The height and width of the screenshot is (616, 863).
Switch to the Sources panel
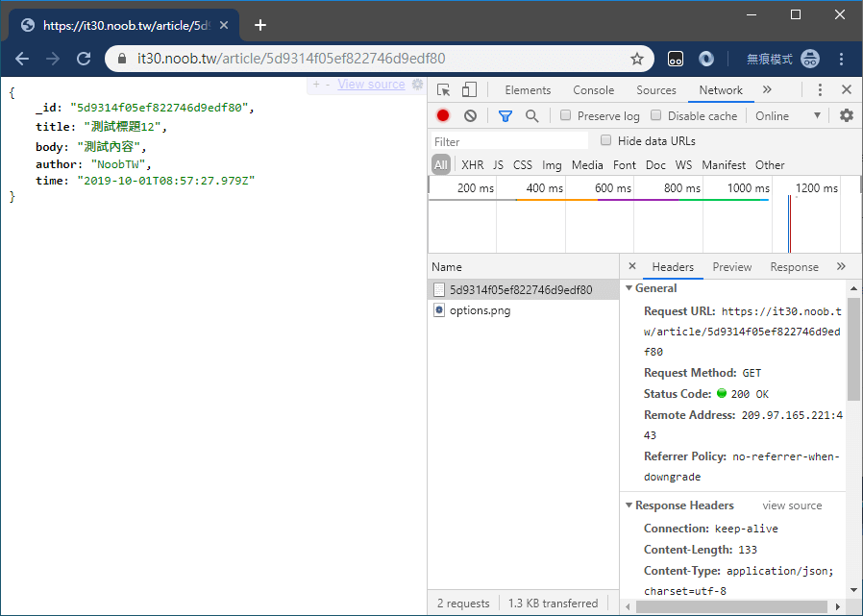(x=656, y=89)
